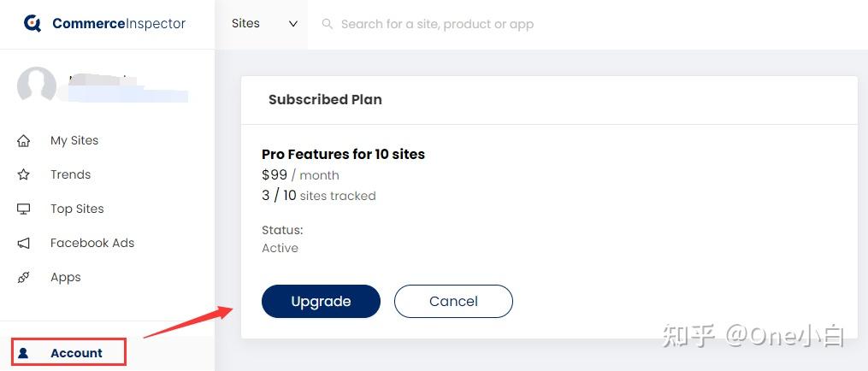The height and width of the screenshot is (371, 868).
Task: Select the Account menu item
Action: point(69,353)
